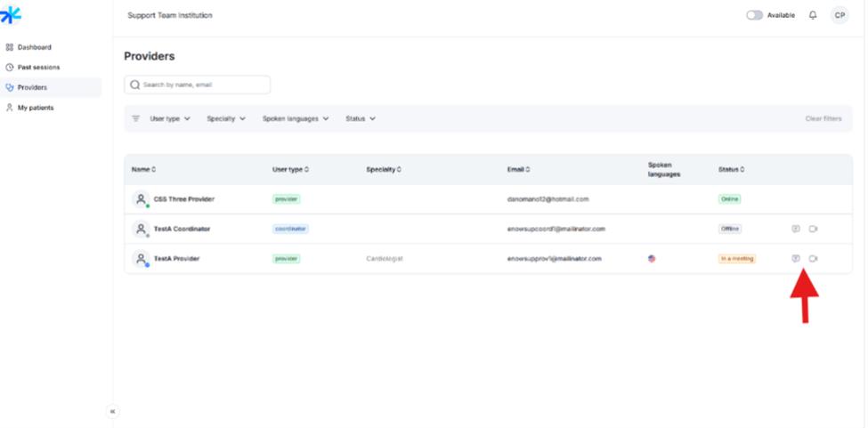Open chat with TestA Provider
The height and width of the screenshot is (428, 868).
(796, 259)
